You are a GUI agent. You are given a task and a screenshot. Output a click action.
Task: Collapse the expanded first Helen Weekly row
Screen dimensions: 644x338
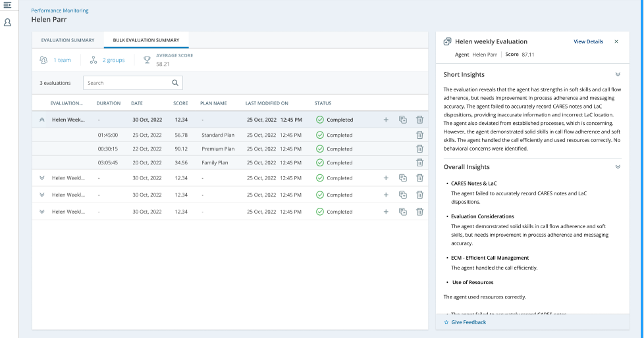[42, 120]
